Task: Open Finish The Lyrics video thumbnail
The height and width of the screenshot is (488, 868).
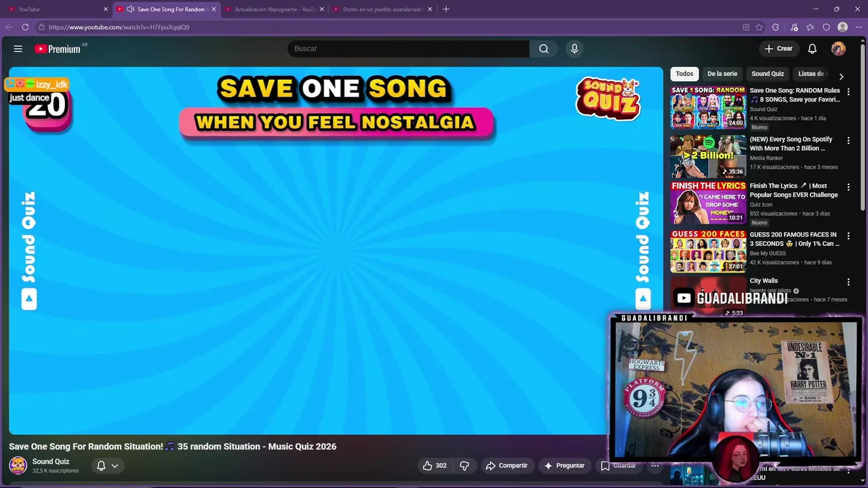Action: [x=708, y=202]
